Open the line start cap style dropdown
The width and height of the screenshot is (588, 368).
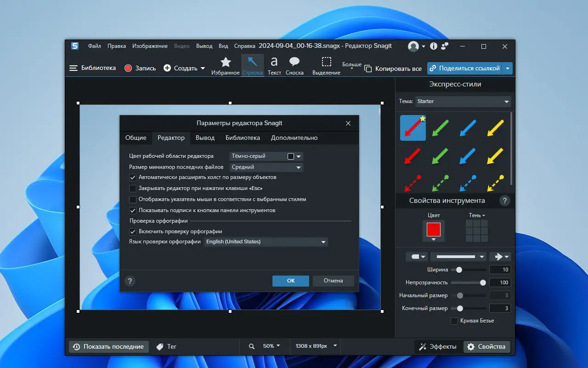[x=417, y=257]
